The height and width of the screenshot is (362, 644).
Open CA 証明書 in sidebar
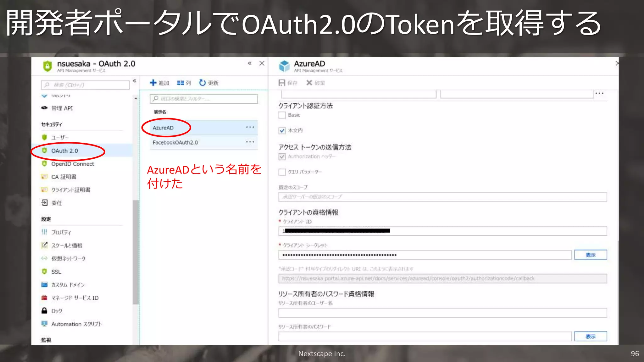(x=64, y=177)
